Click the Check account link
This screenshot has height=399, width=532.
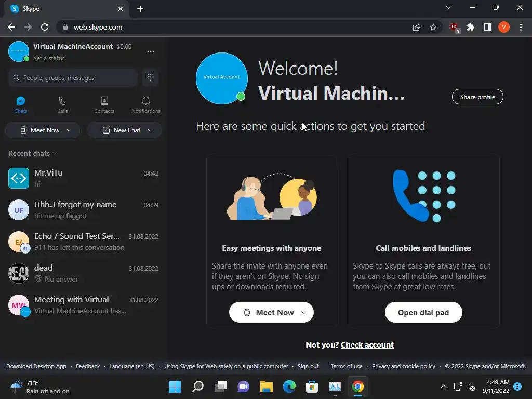point(367,345)
